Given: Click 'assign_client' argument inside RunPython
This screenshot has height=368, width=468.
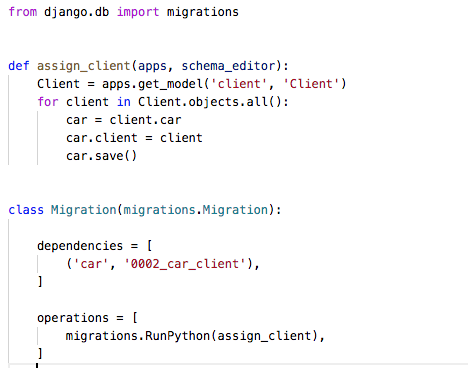Looking at the screenshot, I should click(x=264, y=336).
